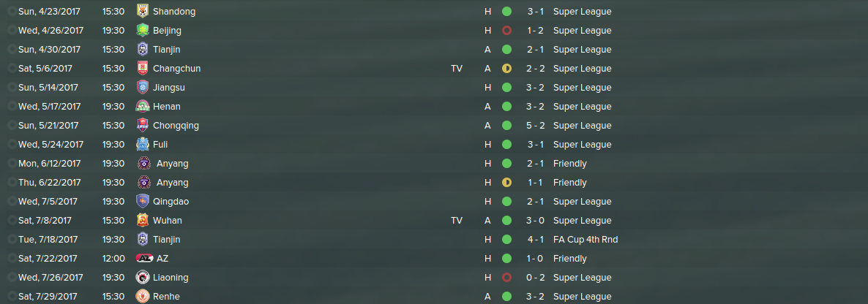
Task: Open the Liaoning club crest
Action: click(x=143, y=278)
